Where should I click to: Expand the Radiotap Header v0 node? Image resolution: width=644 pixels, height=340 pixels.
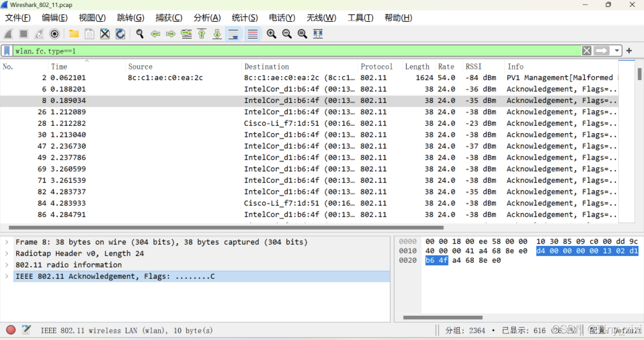6,254
